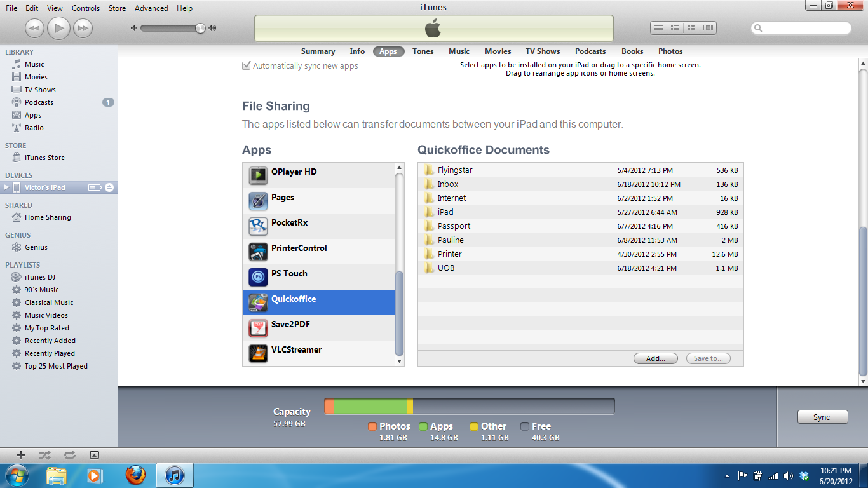Open Windows Explorer from the taskbar

[57, 475]
